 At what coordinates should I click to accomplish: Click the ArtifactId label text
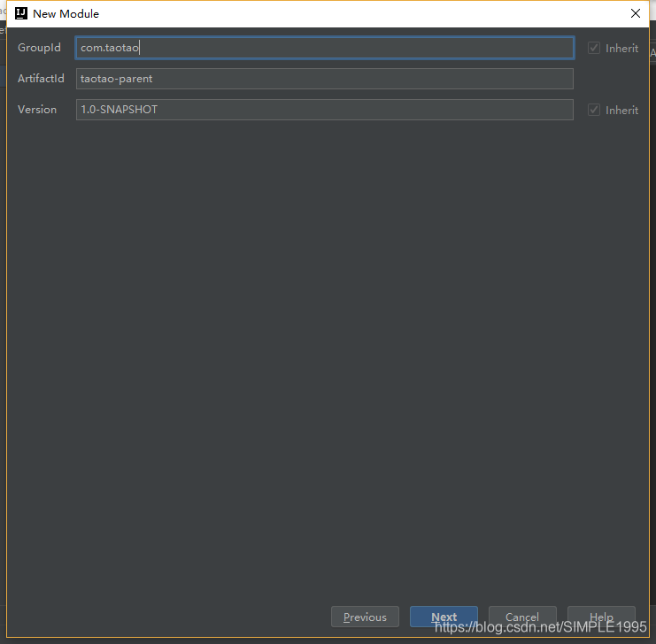[x=41, y=78]
